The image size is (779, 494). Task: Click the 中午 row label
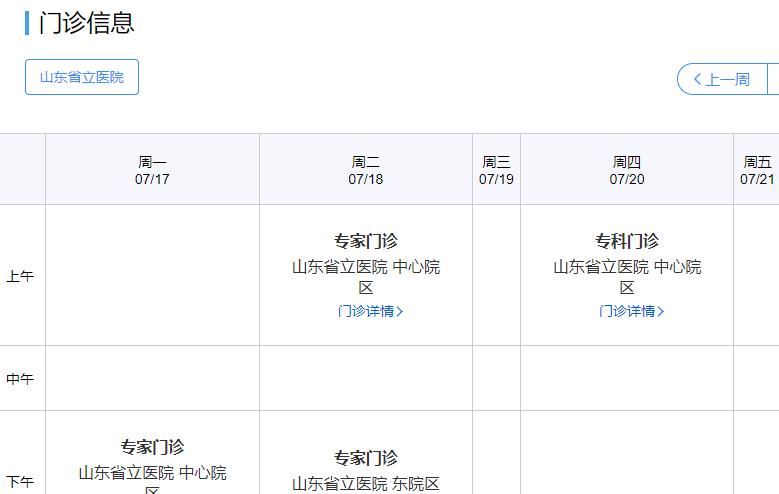point(21,379)
